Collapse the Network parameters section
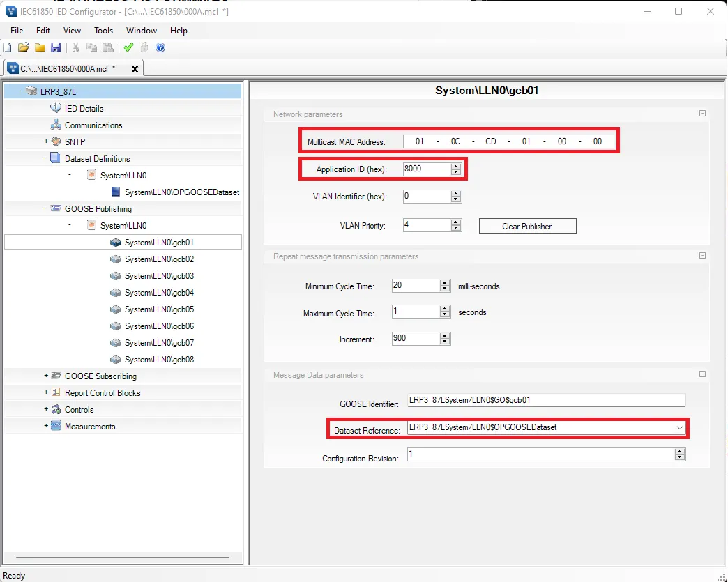728x582 pixels. coord(702,113)
